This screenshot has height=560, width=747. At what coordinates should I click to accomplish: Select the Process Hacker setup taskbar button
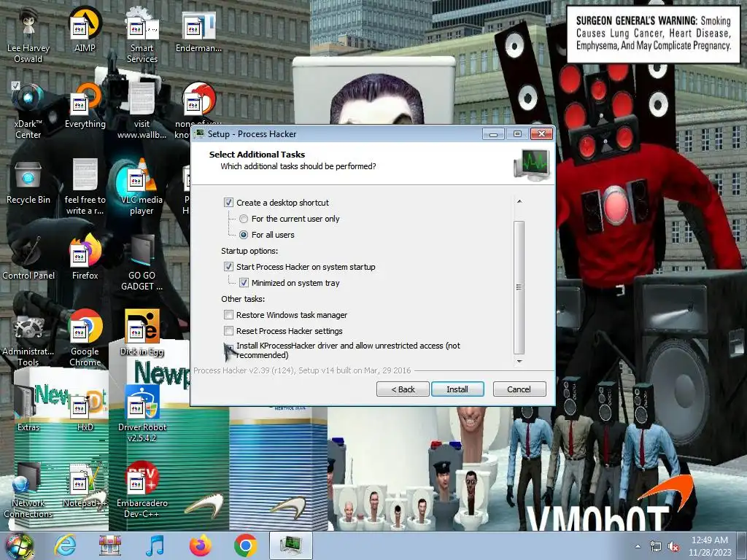290,545
